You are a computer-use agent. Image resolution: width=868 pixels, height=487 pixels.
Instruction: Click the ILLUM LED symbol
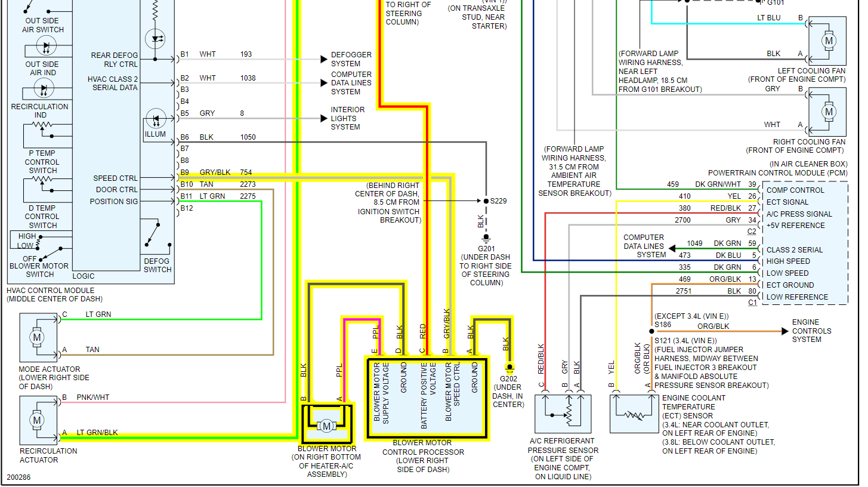pyautogui.click(x=156, y=118)
